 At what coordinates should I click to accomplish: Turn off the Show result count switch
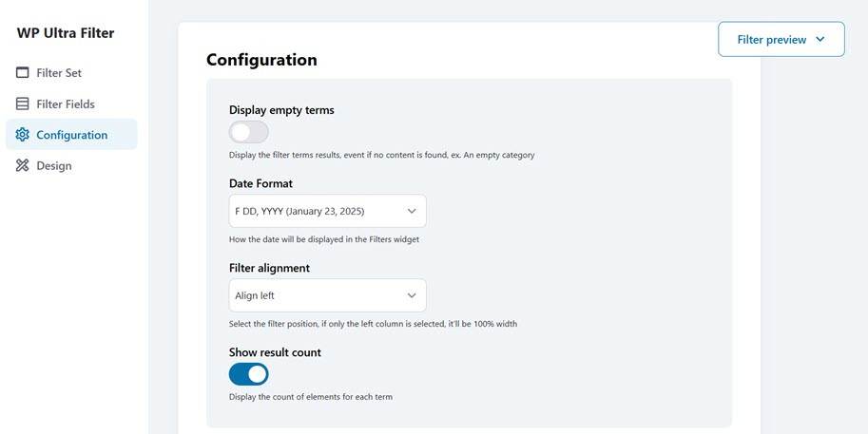coord(249,374)
